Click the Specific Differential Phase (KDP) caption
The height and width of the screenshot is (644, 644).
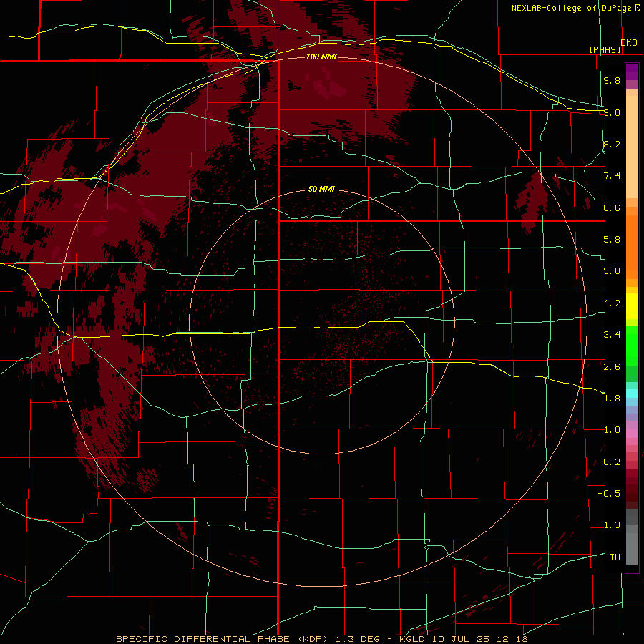point(221,639)
